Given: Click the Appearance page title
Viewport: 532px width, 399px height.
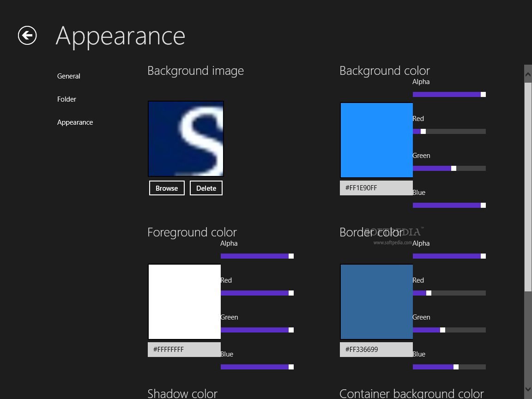Looking at the screenshot, I should tap(121, 36).
